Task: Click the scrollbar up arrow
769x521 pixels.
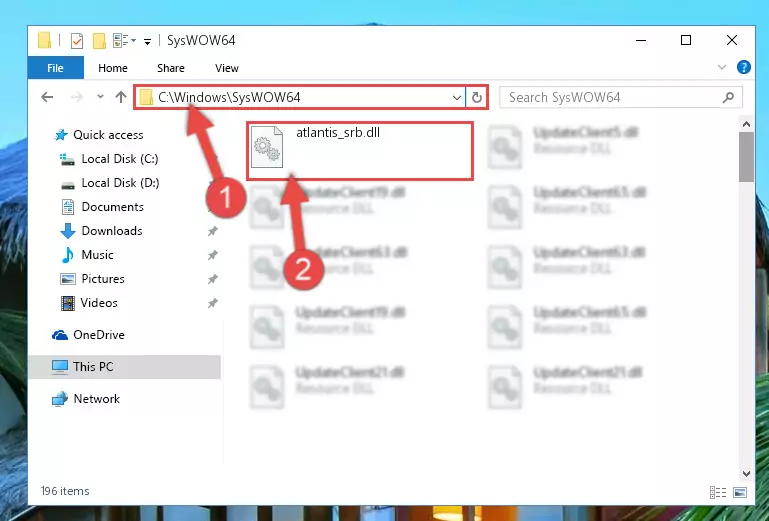Action: 746,124
